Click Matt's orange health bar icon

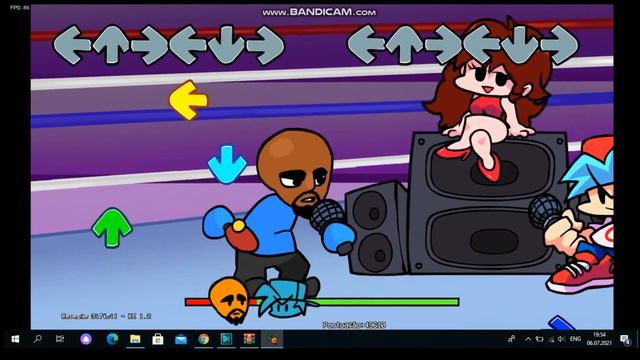coord(229,301)
